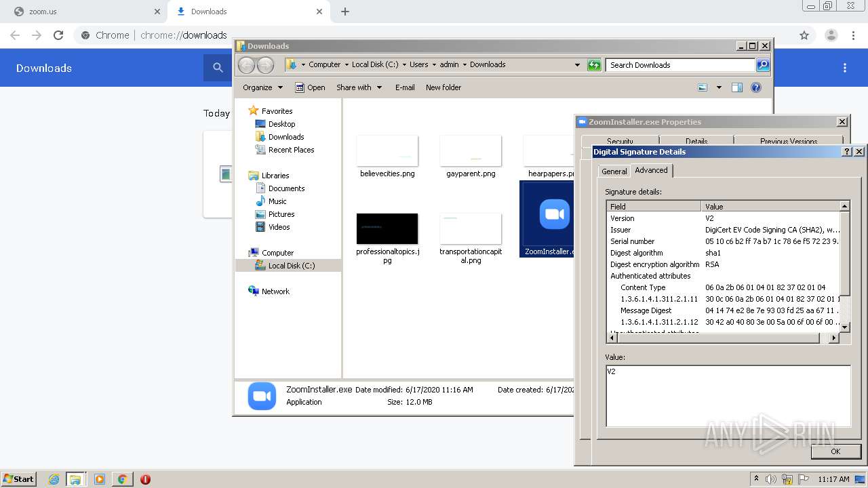Open the Windows Start menu
Screen dimensions: 868x488
click(x=19, y=479)
